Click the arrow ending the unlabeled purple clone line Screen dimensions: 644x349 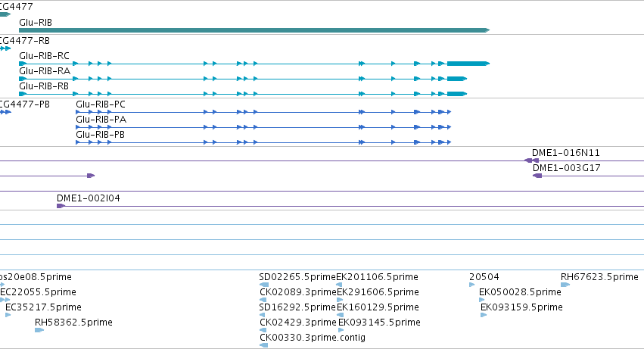(91, 176)
